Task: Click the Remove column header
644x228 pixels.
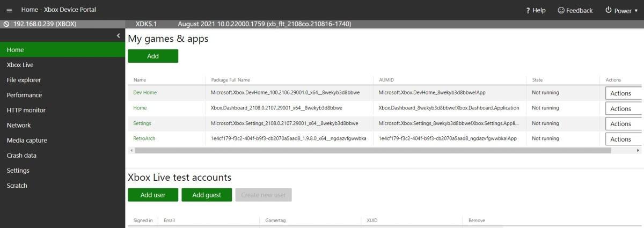Action: pos(477,220)
